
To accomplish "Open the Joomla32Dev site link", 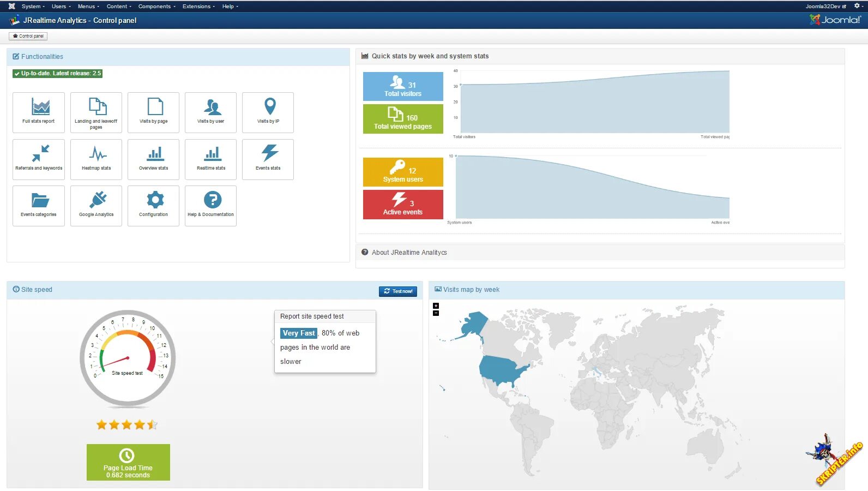I will coord(825,7).
